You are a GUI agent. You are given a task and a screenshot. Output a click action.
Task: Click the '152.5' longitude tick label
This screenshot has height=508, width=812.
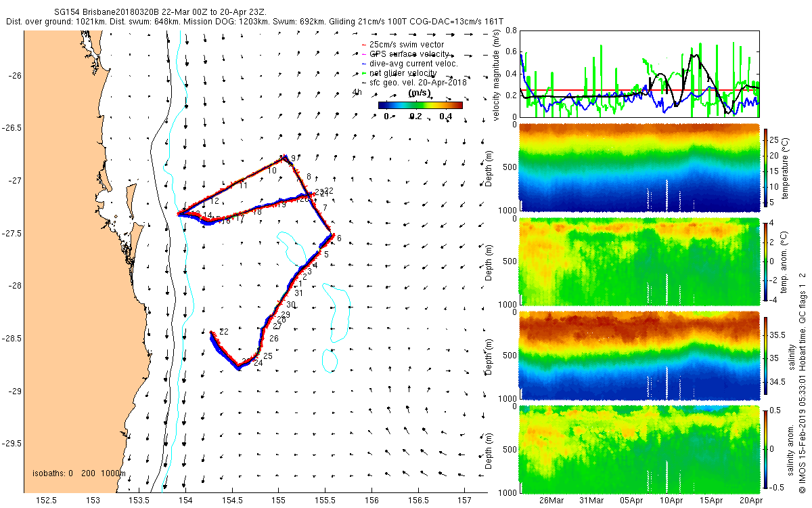[x=47, y=500]
